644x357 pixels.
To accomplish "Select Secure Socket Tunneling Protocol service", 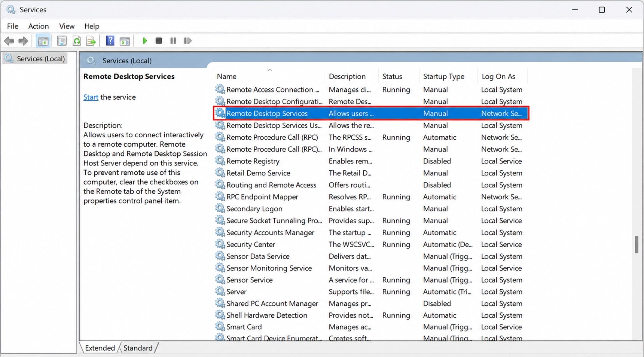I will click(x=371, y=221).
